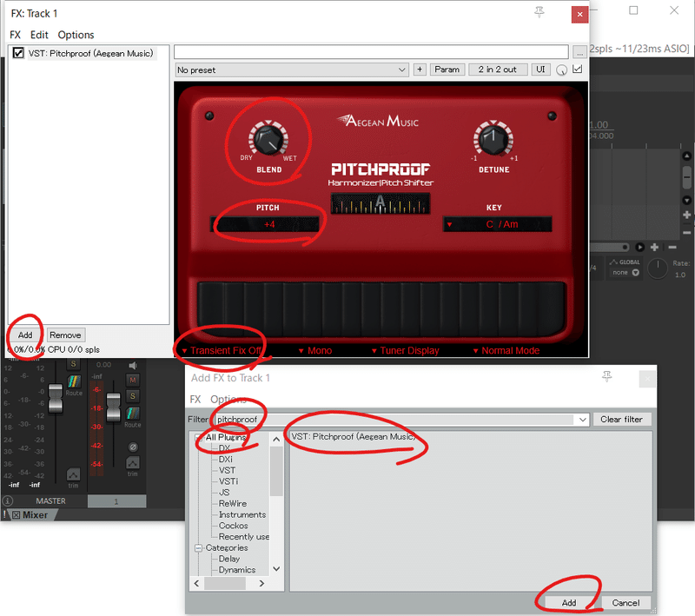Click the master volume fader in mixer

[x=56, y=398]
